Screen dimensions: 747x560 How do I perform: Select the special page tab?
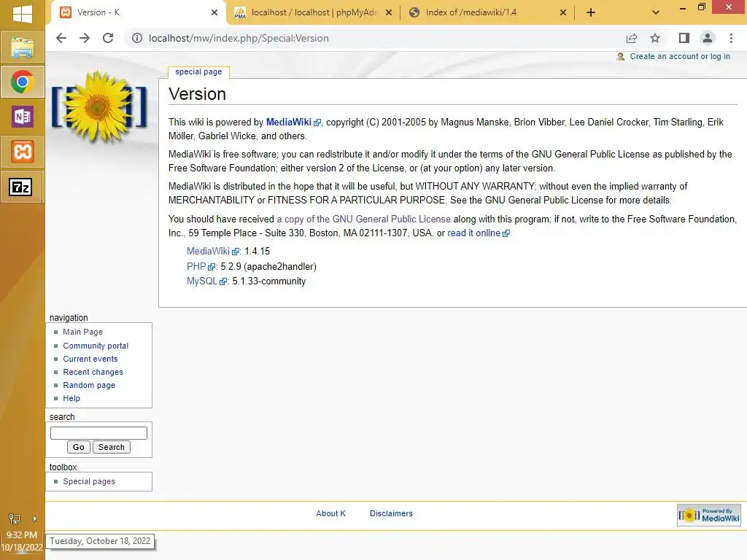point(198,72)
